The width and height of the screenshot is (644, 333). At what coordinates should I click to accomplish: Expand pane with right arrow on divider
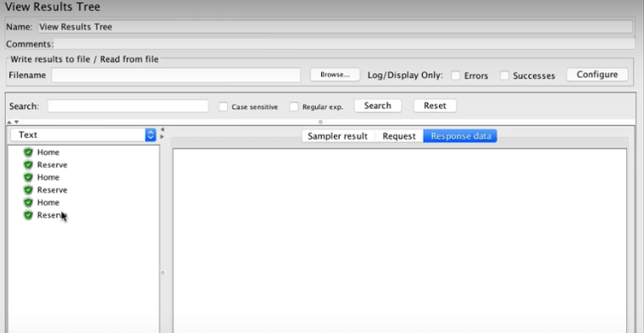162,136
